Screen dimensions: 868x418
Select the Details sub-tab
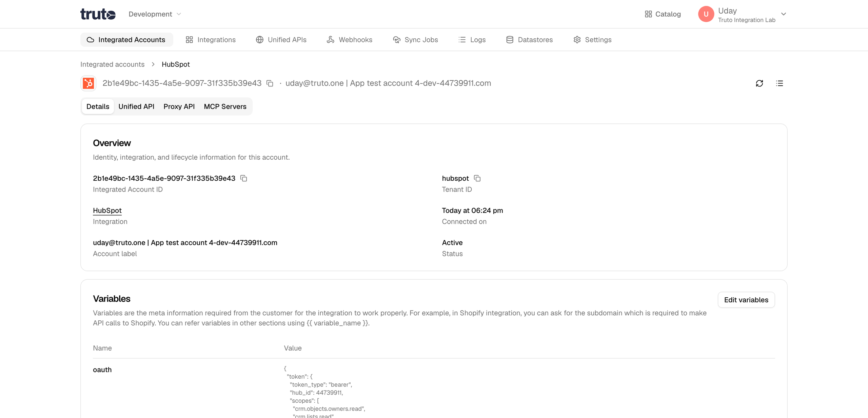(x=98, y=106)
